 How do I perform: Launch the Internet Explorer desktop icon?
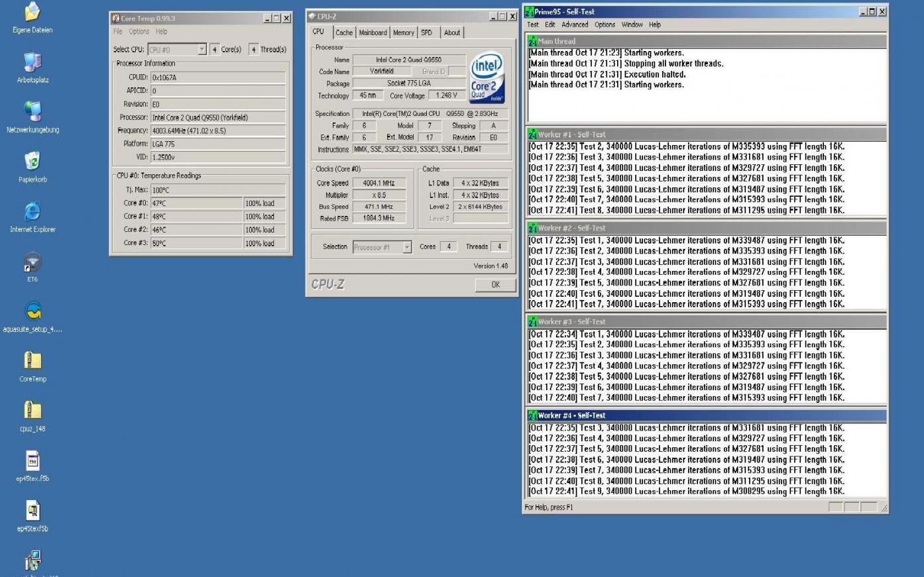pyautogui.click(x=32, y=211)
